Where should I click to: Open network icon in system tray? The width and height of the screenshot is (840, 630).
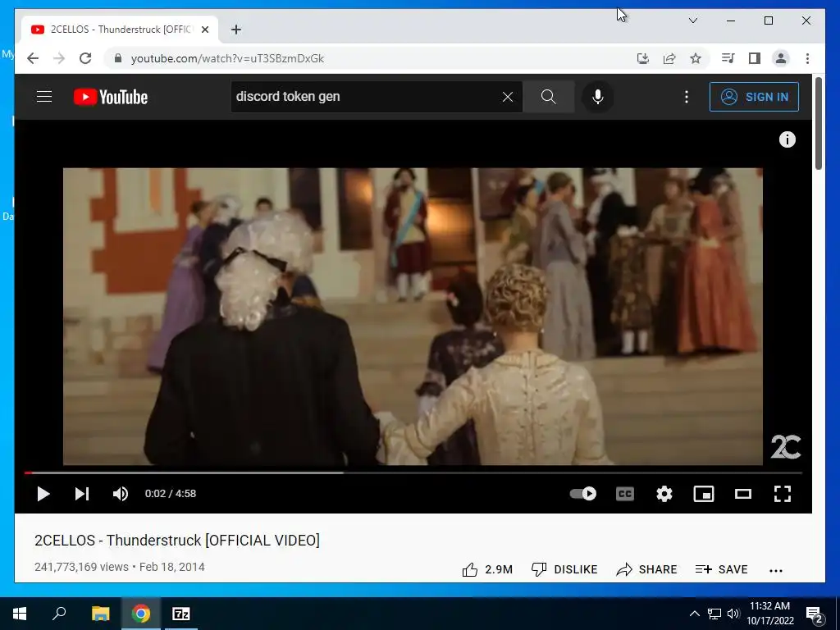714,614
